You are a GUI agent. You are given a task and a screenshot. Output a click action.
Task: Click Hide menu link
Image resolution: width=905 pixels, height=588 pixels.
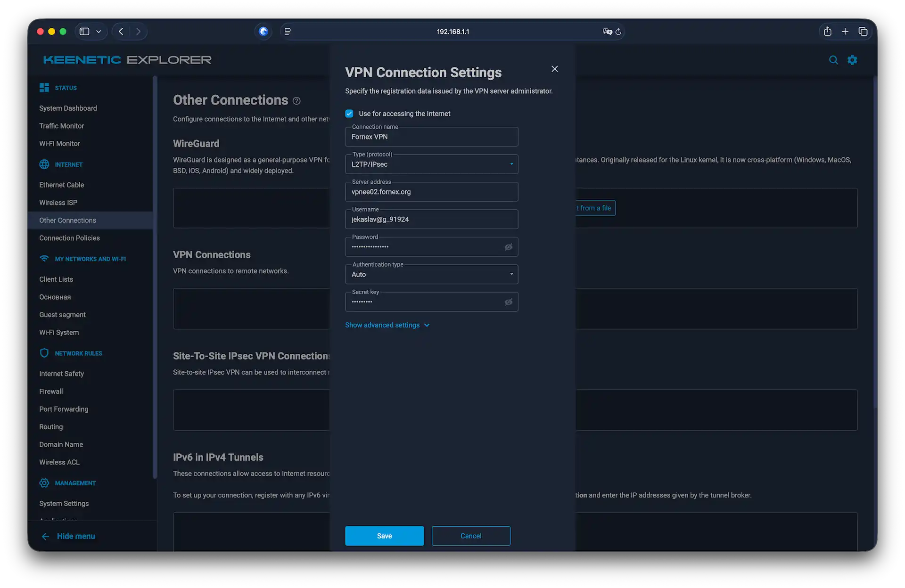point(76,536)
